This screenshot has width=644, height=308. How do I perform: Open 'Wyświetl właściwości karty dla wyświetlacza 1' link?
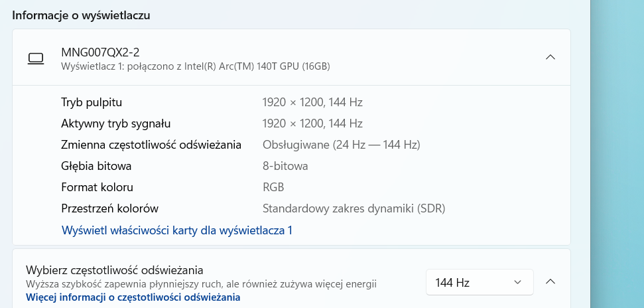[x=176, y=230]
